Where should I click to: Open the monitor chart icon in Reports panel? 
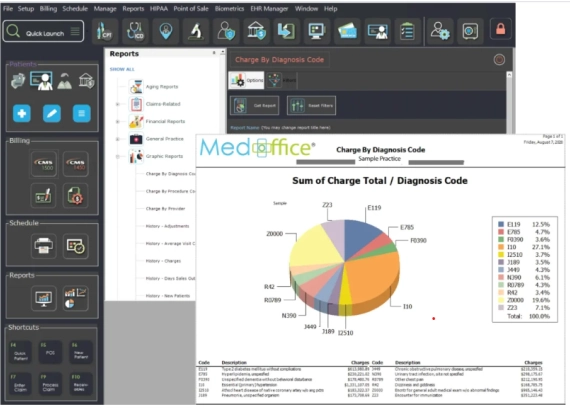pos(44,298)
